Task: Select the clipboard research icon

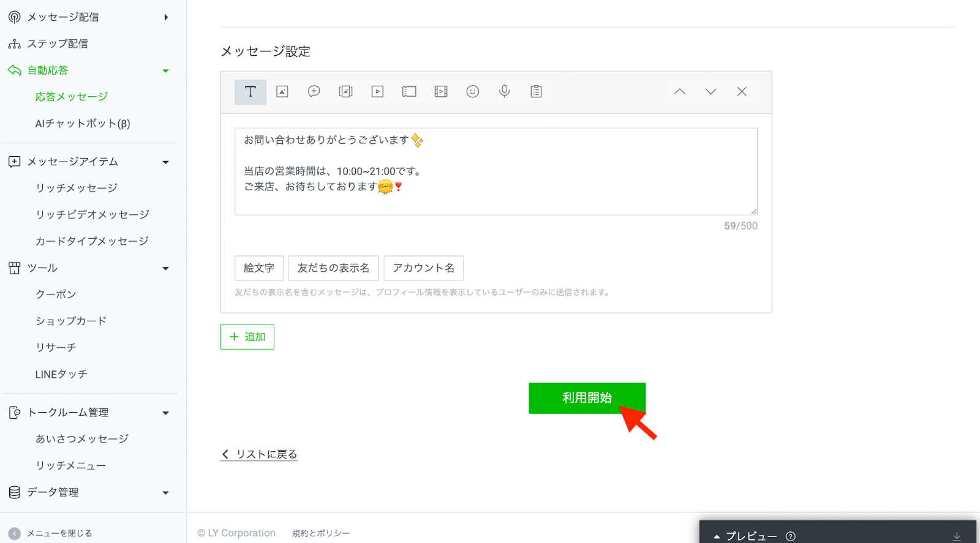Action: (x=536, y=92)
